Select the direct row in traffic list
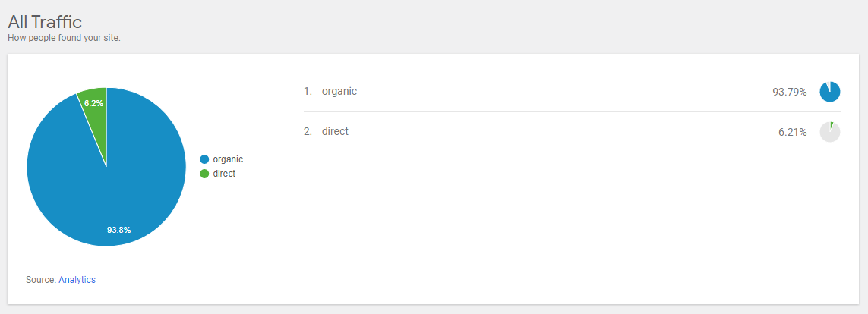Screen dimensions: 868x314 pyautogui.click(x=572, y=132)
